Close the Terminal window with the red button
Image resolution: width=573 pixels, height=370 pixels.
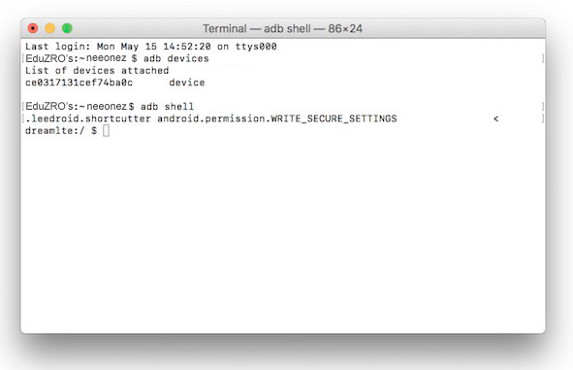point(33,28)
